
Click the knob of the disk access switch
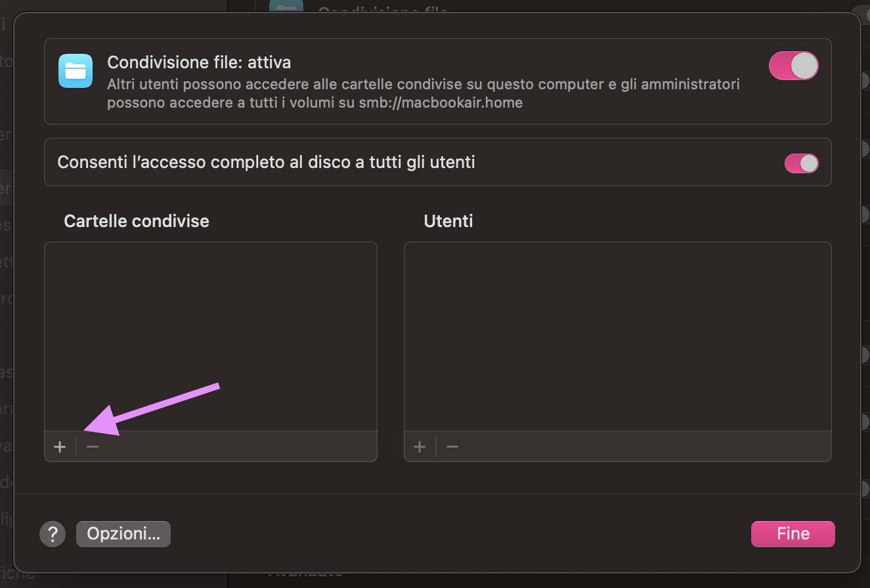(809, 163)
